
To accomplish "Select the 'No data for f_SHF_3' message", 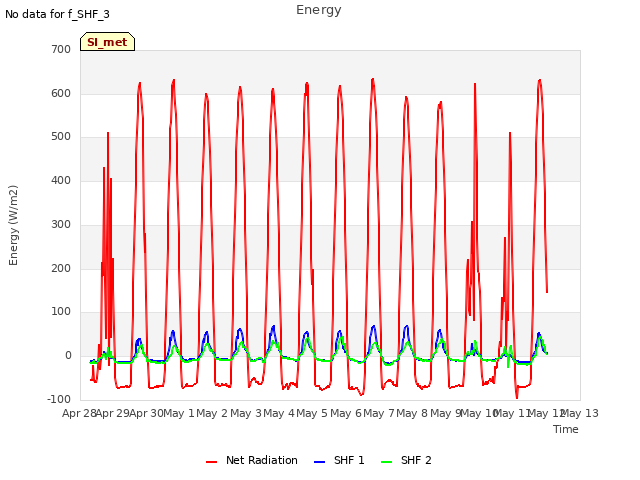I will [x=57, y=14].
